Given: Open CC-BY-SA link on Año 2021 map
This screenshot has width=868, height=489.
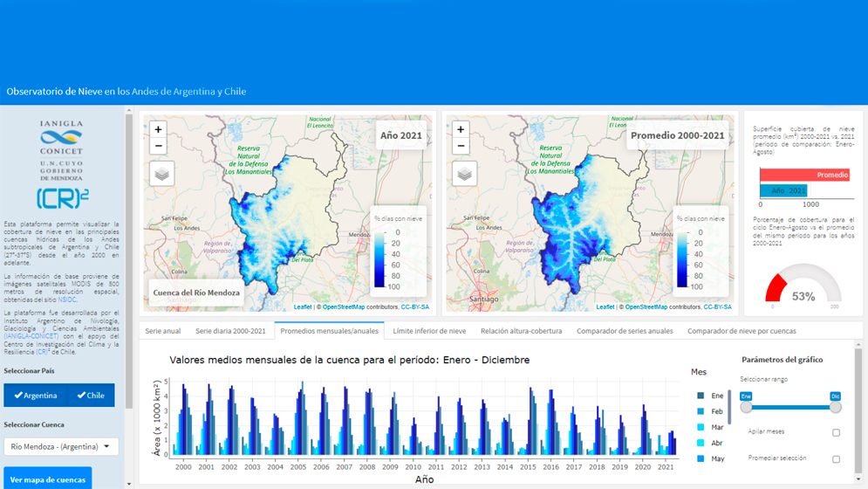Looking at the screenshot, I should (414, 306).
